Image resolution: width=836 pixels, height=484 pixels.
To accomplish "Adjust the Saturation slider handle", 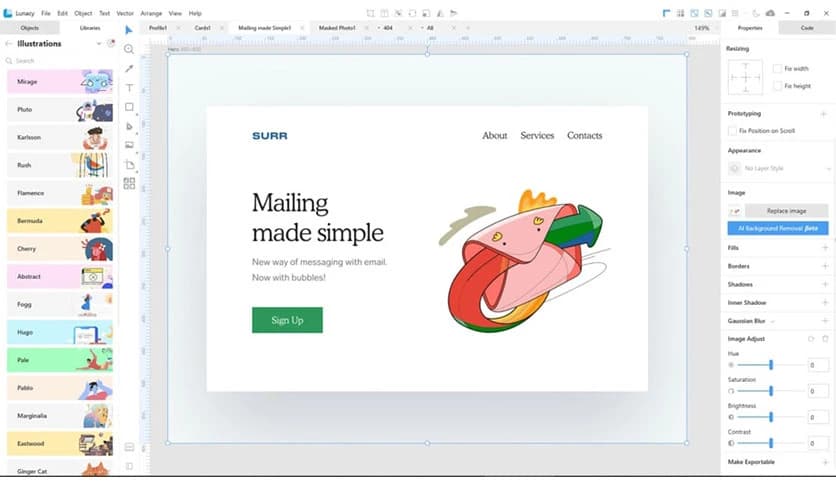I will coord(771,391).
